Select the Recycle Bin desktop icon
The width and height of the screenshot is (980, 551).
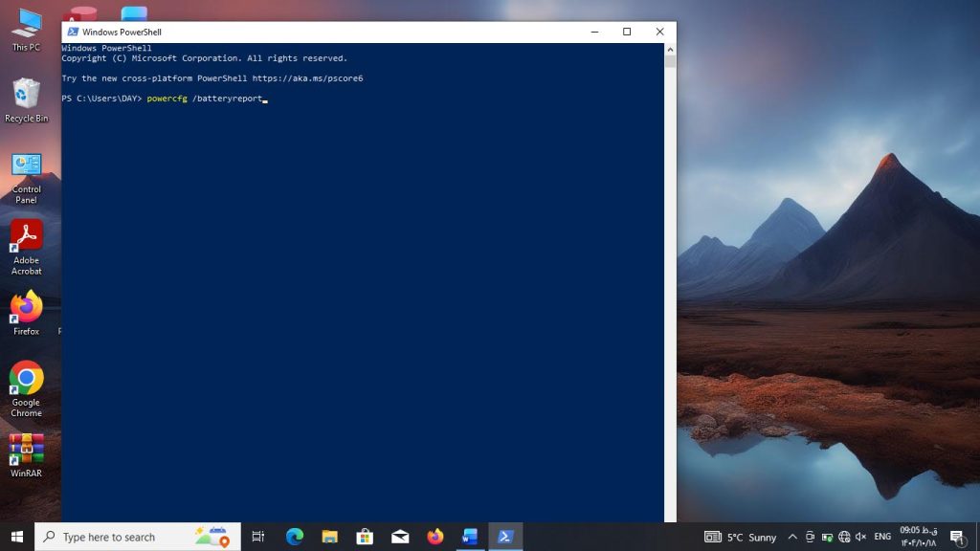pyautogui.click(x=26, y=99)
